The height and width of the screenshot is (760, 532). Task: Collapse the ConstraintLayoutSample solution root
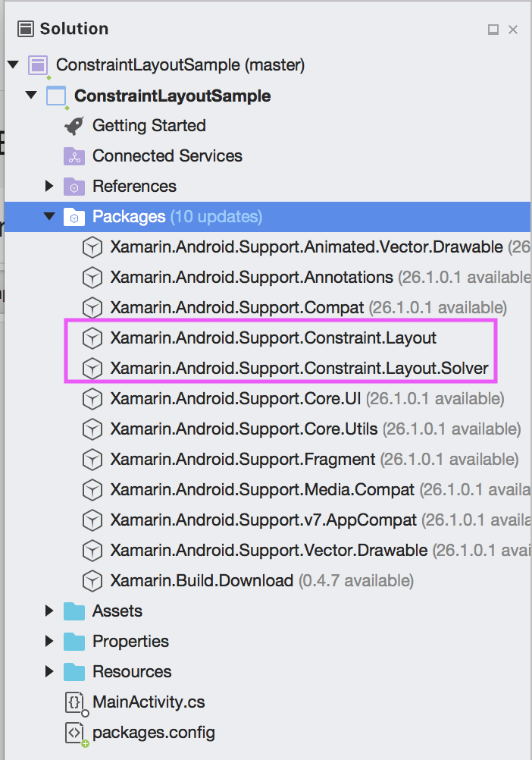coord(13,65)
